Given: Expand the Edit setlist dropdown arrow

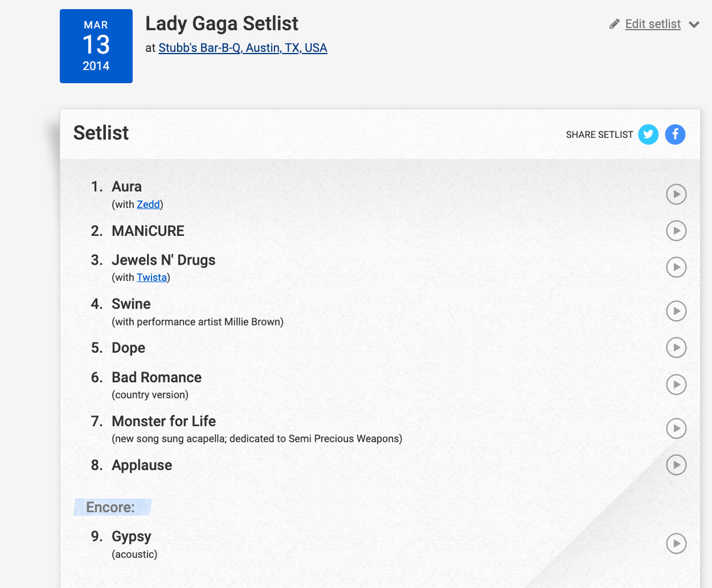Looking at the screenshot, I should pos(694,25).
